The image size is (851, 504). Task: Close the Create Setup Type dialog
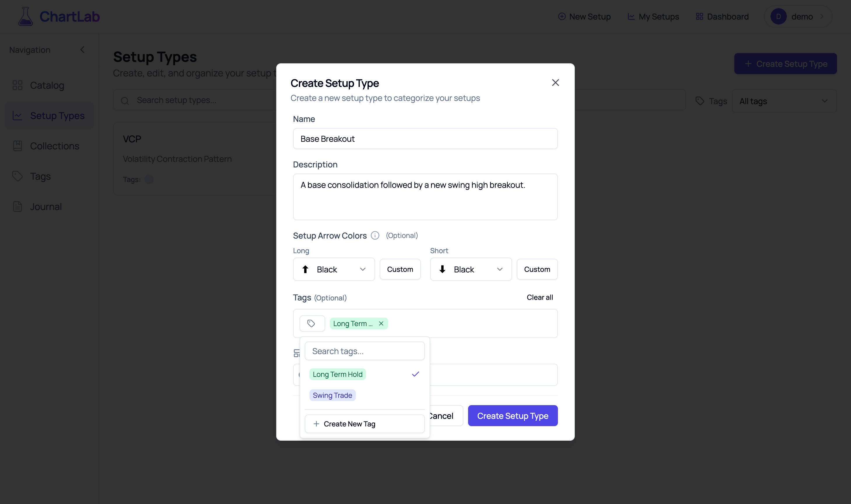(x=555, y=83)
